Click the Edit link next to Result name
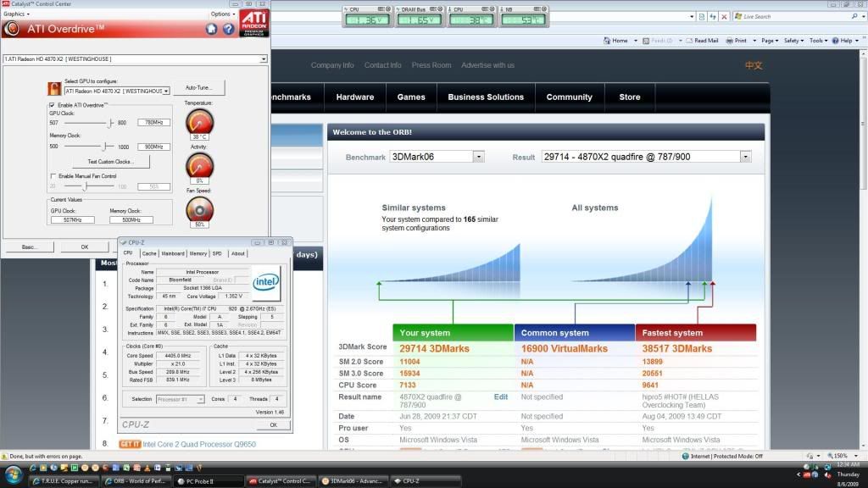Viewport: 868px width, 488px height. click(x=500, y=396)
